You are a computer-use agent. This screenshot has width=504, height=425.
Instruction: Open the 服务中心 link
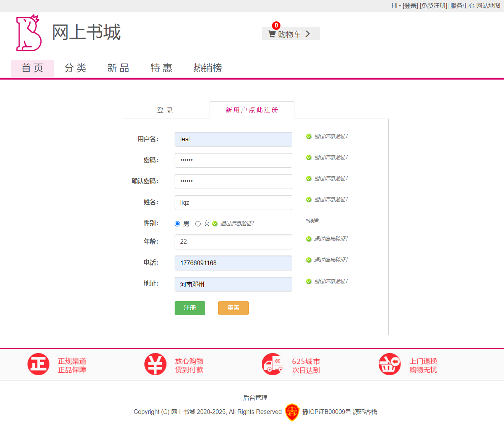462,6
